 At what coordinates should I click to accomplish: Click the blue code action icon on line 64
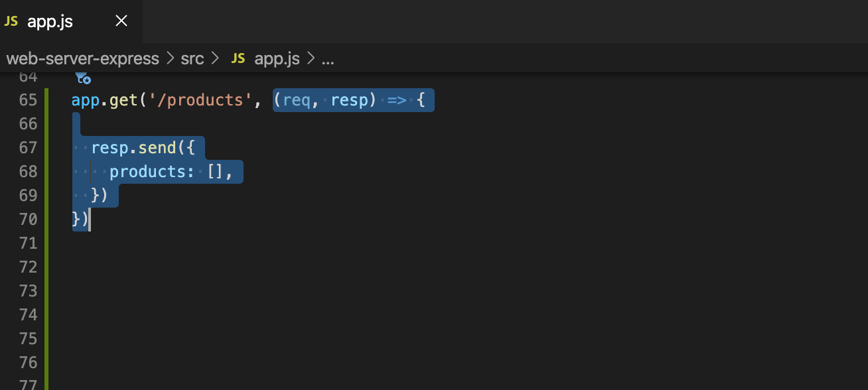(83, 78)
